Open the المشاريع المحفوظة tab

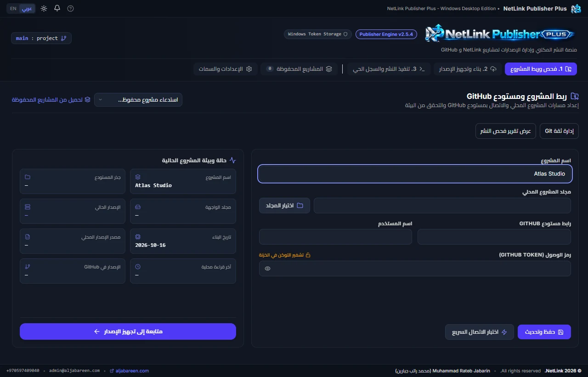click(x=299, y=69)
